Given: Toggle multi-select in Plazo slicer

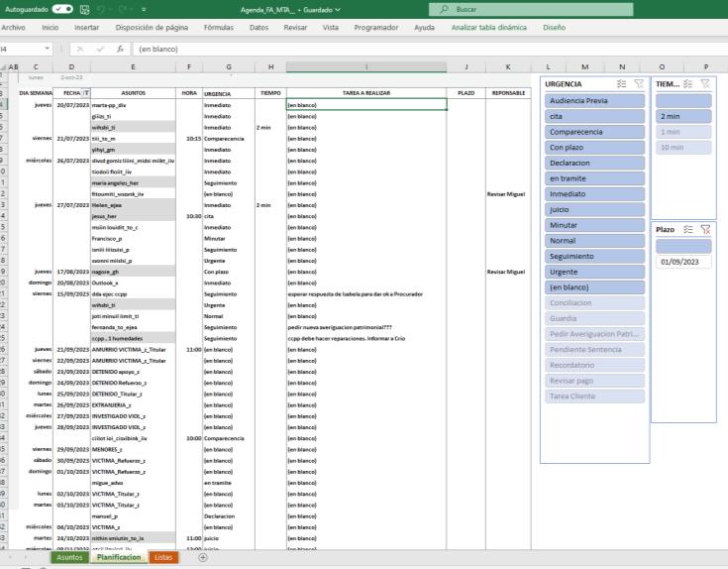Looking at the screenshot, I should tap(688, 229).
